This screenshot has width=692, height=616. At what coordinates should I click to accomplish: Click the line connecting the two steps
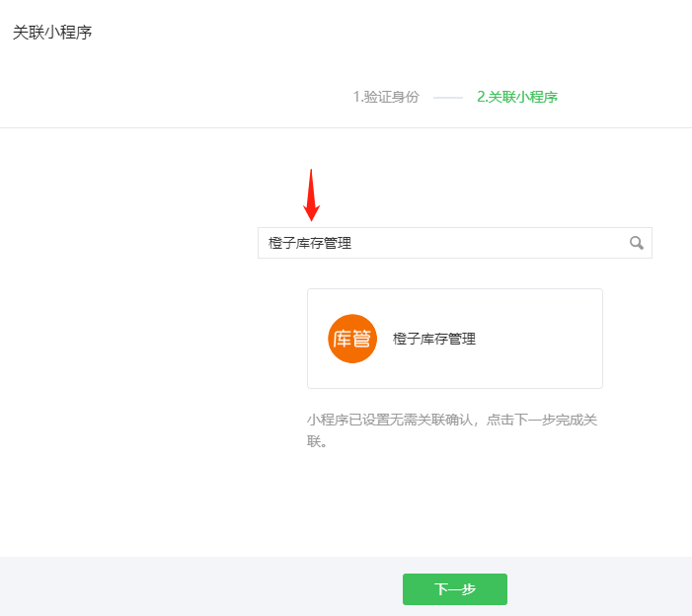click(x=447, y=98)
